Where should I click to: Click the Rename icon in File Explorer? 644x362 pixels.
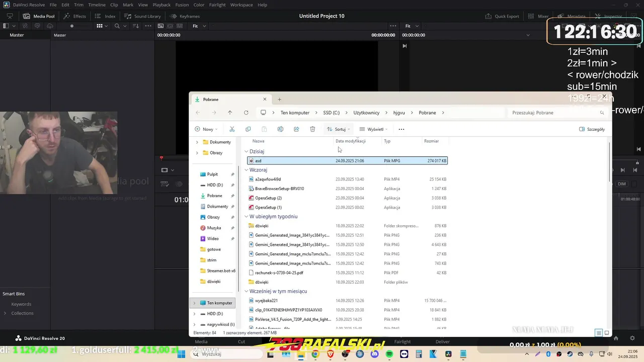point(280,129)
